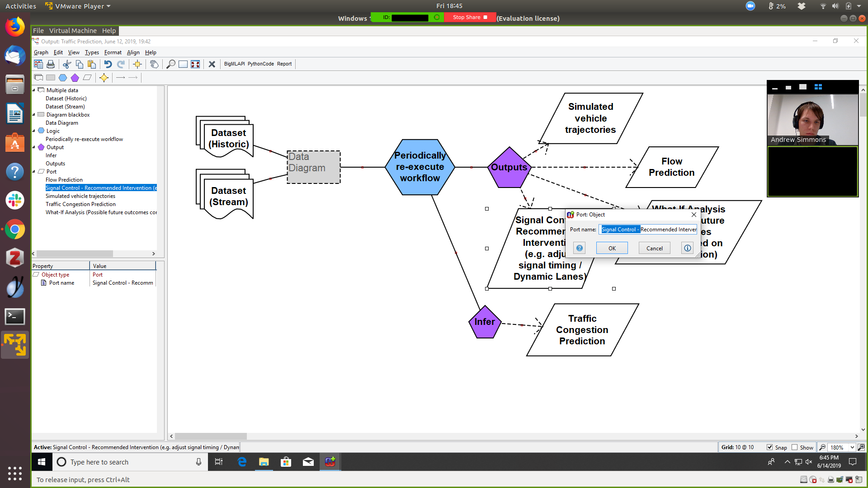Select the purple pentagon Output shape tool
The width and height of the screenshot is (868, 488).
[x=75, y=78]
